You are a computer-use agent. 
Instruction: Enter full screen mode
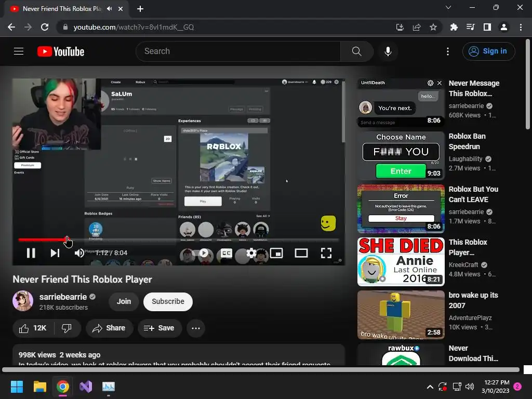coord(326,253)
